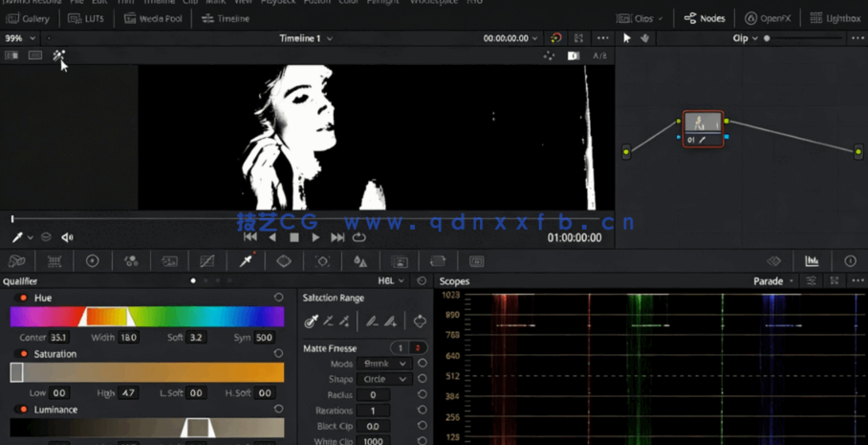Open Scopes settings sliders icon

click(x=812, y=281)
